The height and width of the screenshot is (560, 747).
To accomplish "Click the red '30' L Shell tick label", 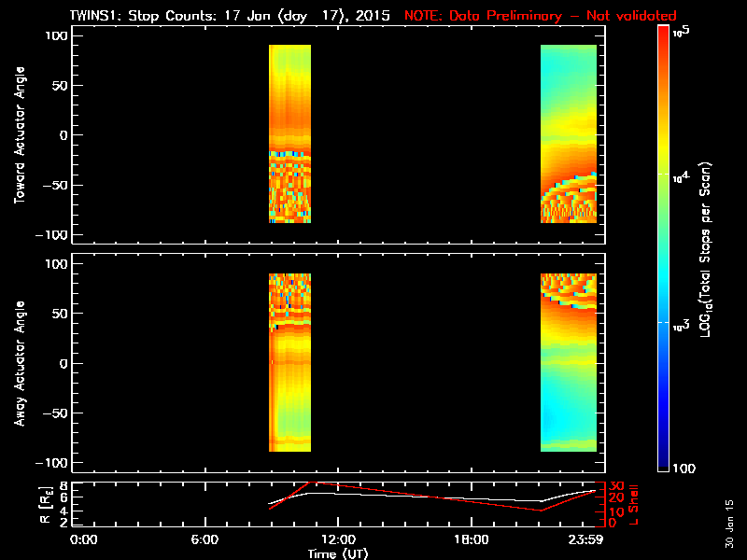I will [x=616, y=486].
